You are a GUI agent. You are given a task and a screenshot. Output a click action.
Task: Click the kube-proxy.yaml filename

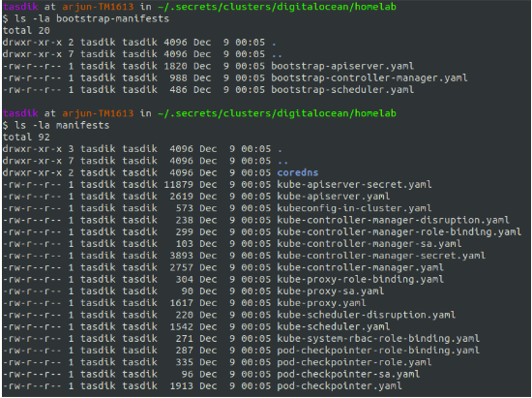[x=321, y=303]
